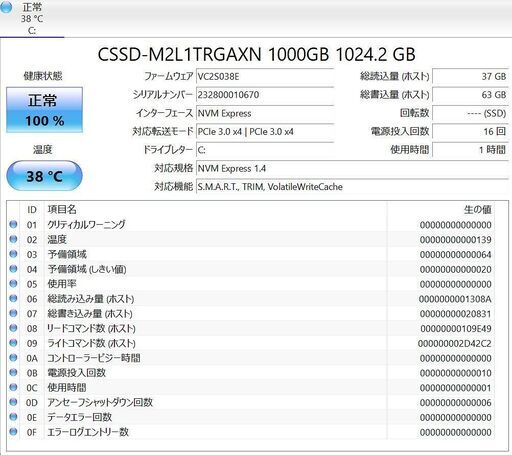Click raw value 0000000000006

click(455, 403)
